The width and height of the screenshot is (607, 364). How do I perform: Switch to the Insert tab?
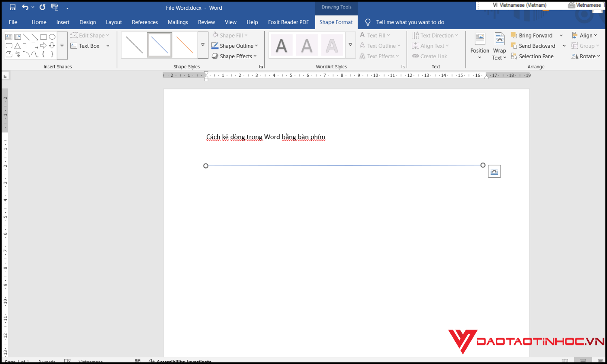63,22
